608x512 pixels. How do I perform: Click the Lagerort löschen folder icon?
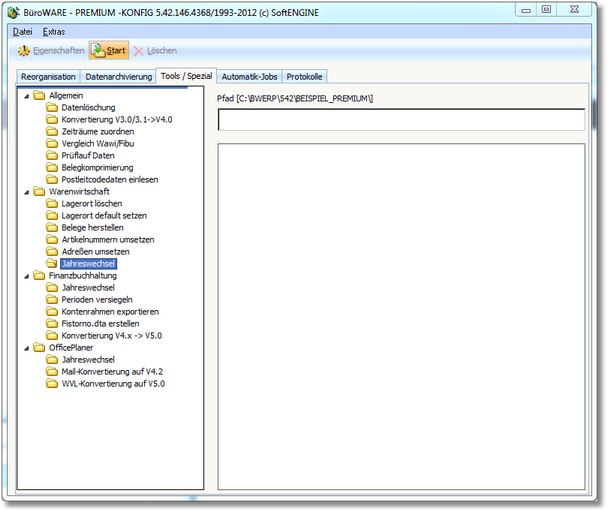click(x=52, y=203)
